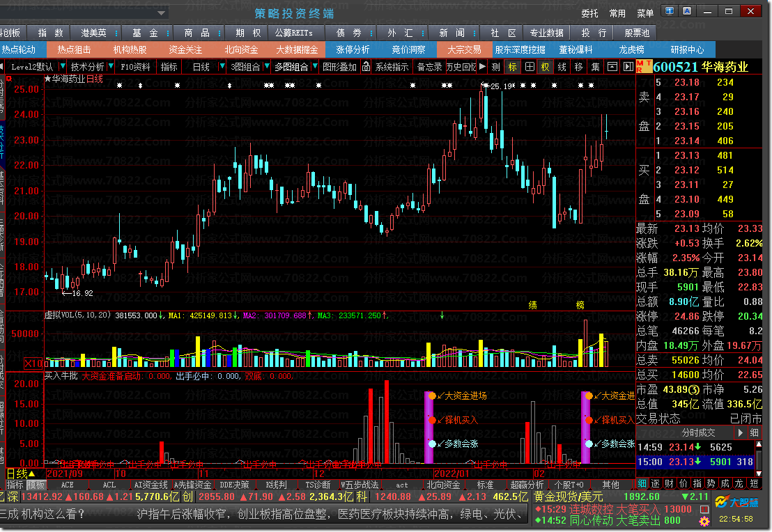Open the 菜单 menu

(644, 13)
